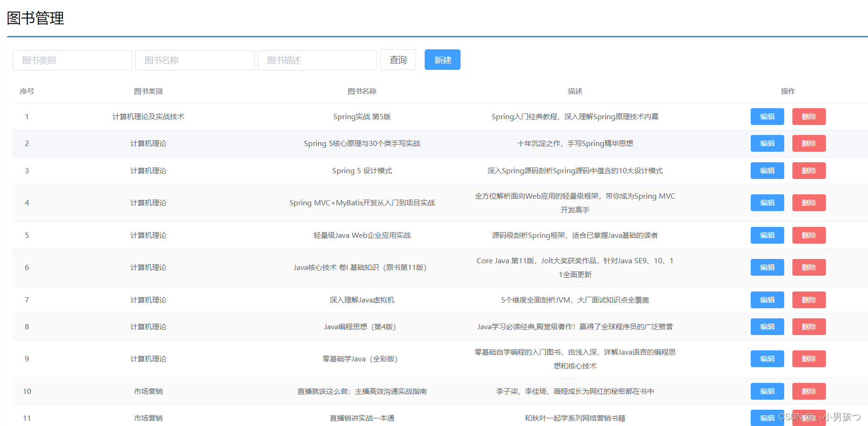Select the 计算机理论及实战技术 category cell
This screenshot has height=426, width=868.
(148, 117)
